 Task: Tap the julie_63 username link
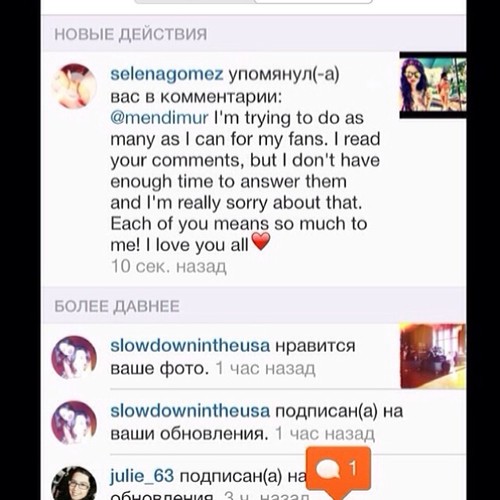coord(142,476)
